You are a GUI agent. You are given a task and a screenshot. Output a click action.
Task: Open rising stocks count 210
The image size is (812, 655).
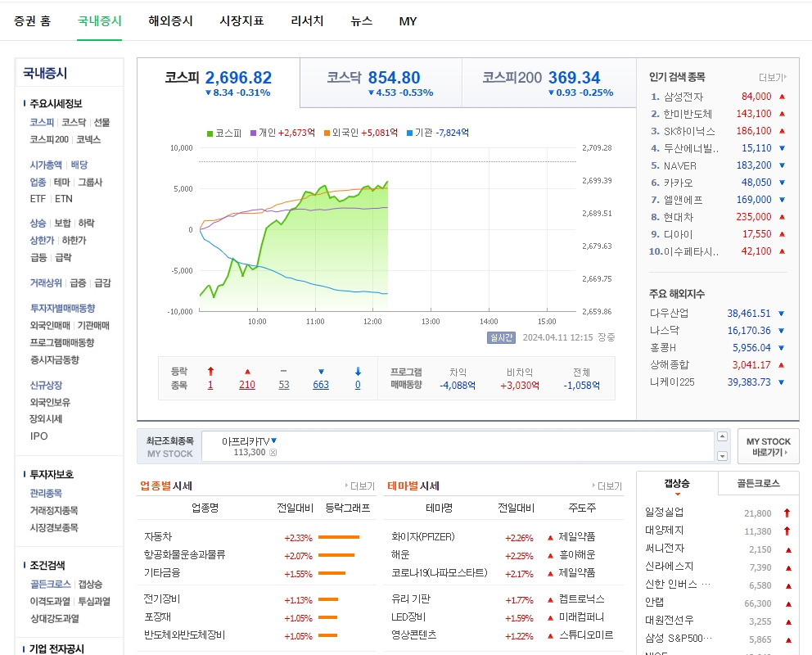tap(247, 385)
